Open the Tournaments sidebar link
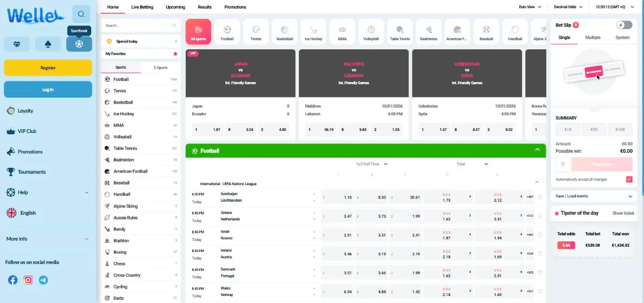Image resolution: width=644 pixels, height=303 pixels. pyautogui.click(x=32, y=172)
